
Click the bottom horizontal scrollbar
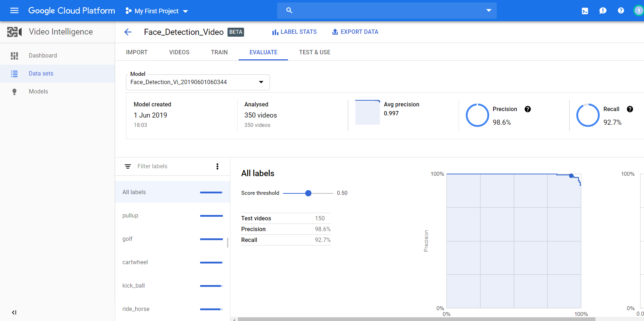point(416,319)
